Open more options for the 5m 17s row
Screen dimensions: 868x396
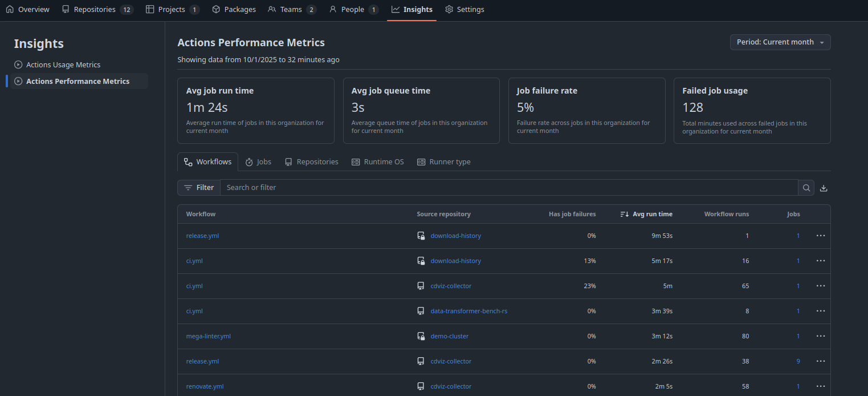pyautogui.click(x=821, y=261)
